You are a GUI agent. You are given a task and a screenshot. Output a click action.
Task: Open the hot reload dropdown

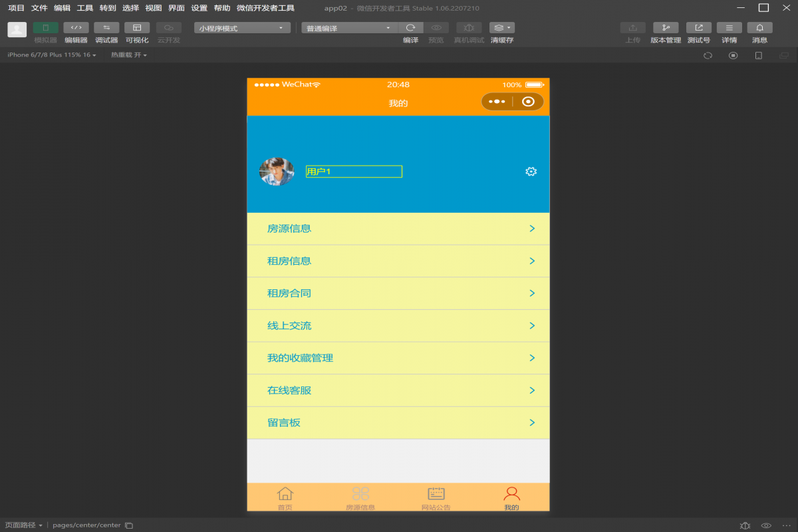[x=129, y=55]
